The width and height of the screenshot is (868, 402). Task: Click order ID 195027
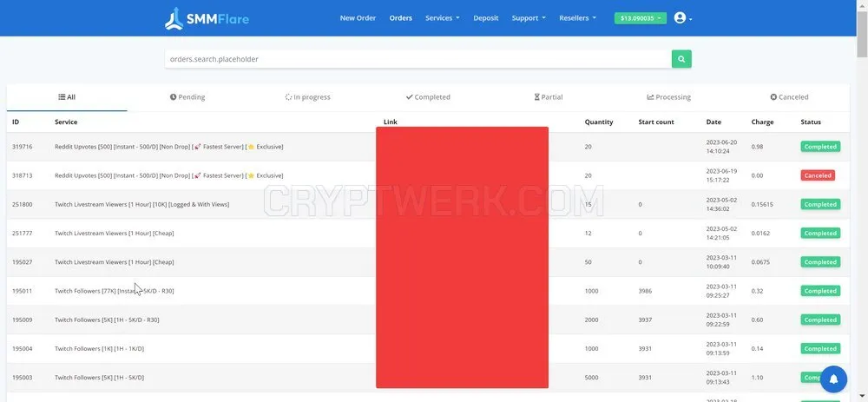point(23,262)
